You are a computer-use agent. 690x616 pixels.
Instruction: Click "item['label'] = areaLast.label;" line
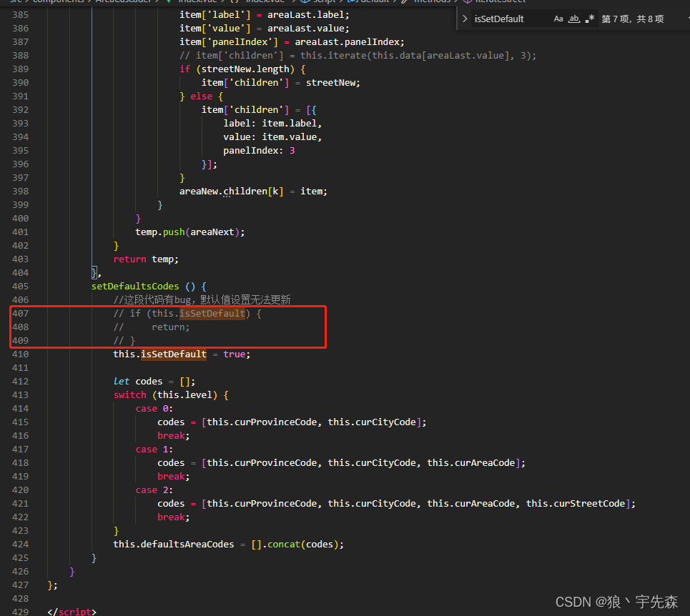[264, 15]
